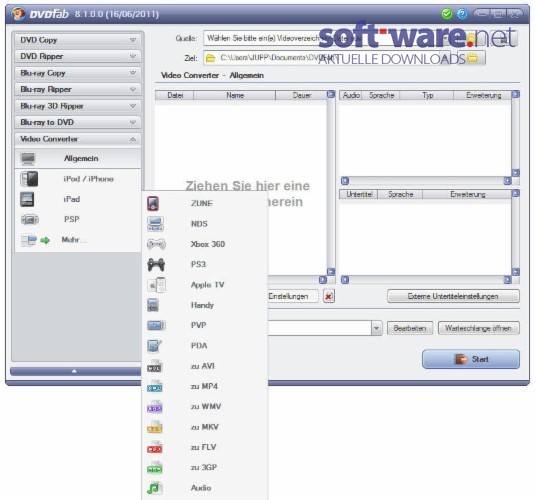Choose the iPad icon

point(27,199)
